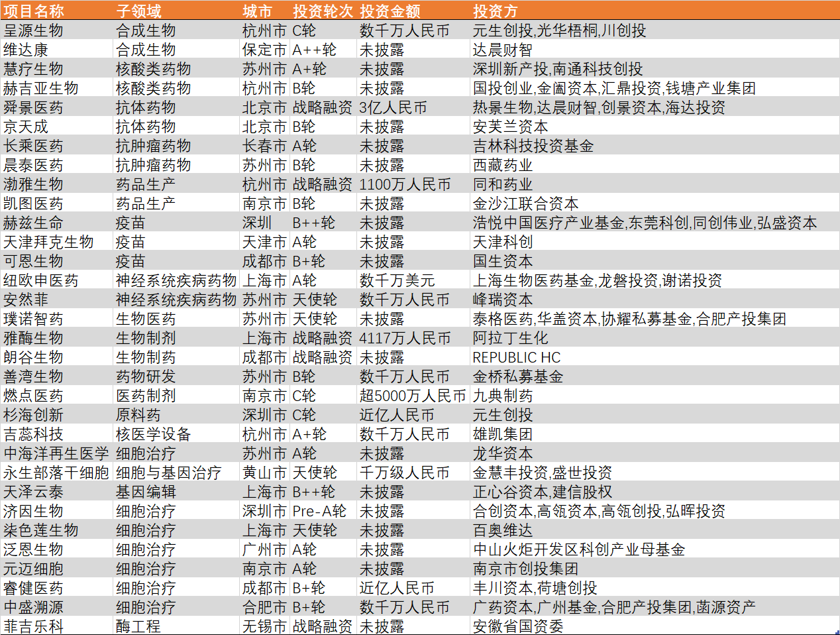Select the 晨泰医药 cell
The image size is (840, 635).
33,165
